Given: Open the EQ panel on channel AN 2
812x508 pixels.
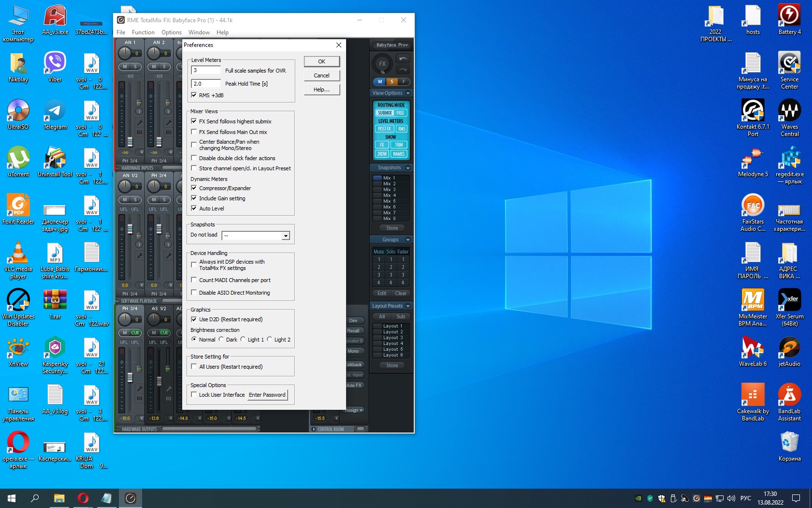Looking at the screenshot, I should pos(168,132).
